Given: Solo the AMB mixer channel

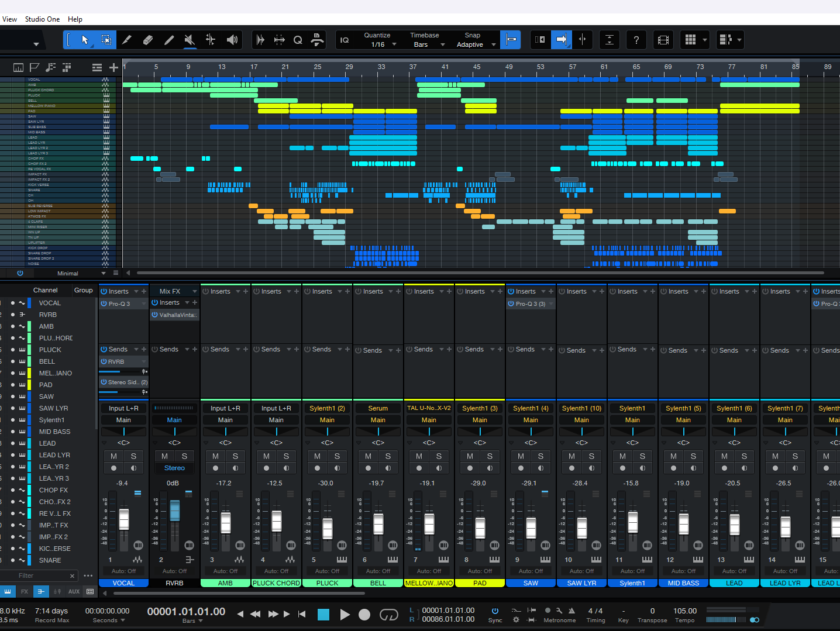Looking at the screenshot, I should click(x=235, y=456).
